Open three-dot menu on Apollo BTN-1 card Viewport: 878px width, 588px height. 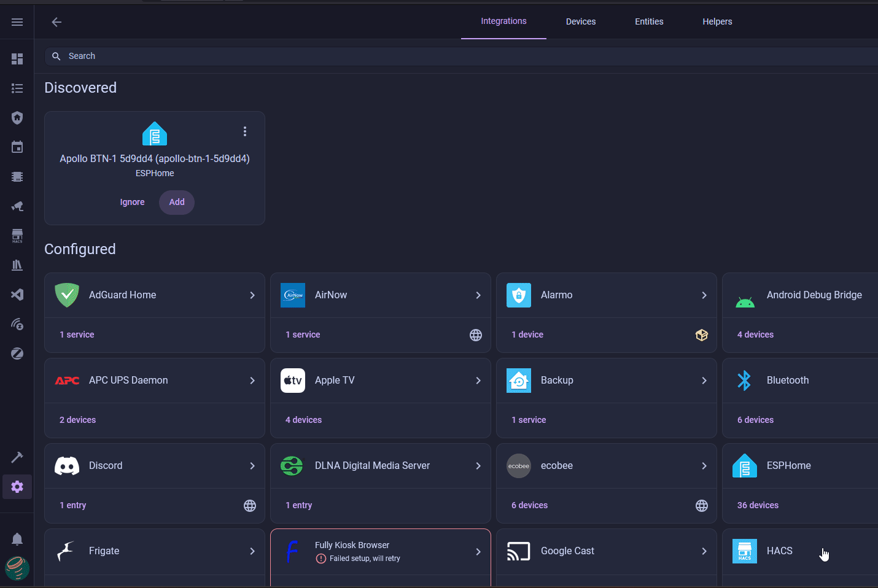pos(245,131)
